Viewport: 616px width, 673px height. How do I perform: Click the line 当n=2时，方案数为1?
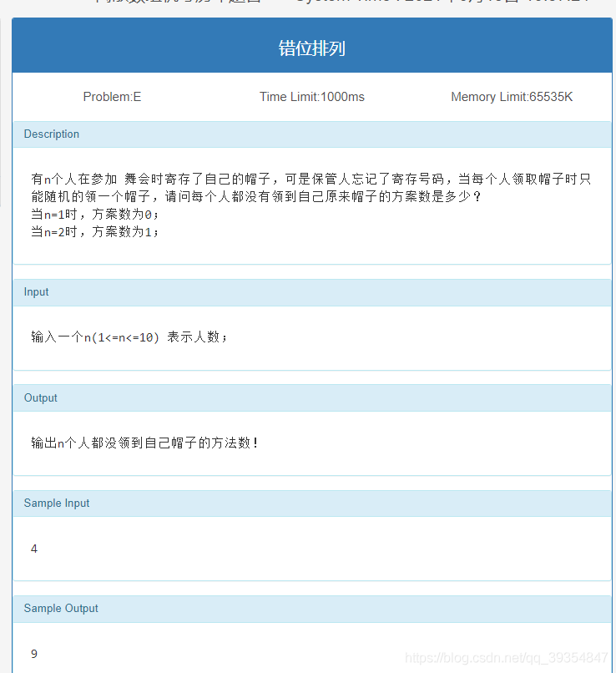[95, 232]
